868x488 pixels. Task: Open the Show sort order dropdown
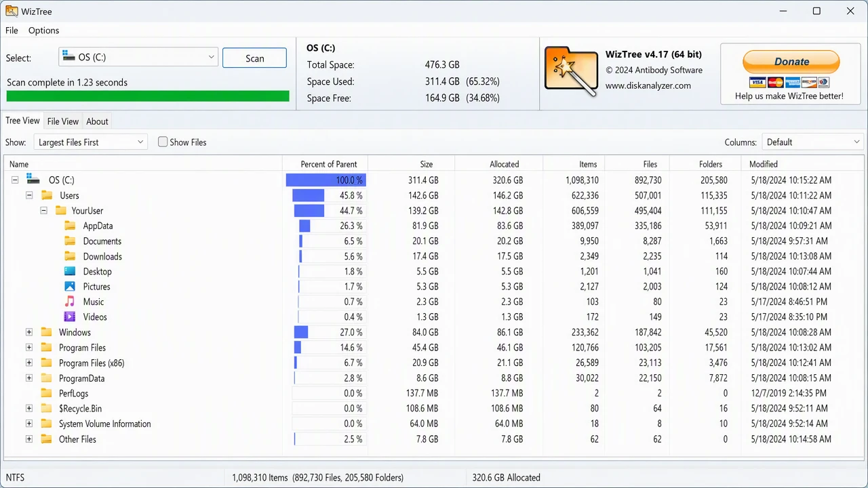pos(90,142)
